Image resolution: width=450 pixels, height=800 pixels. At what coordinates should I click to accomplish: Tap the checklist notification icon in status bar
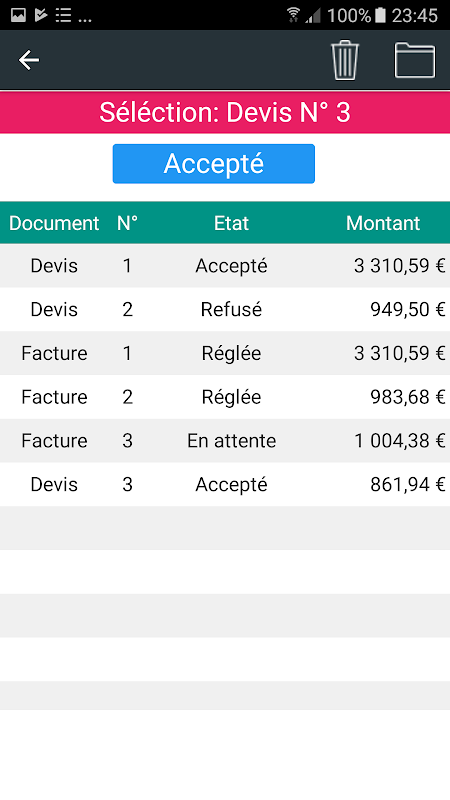63,15
